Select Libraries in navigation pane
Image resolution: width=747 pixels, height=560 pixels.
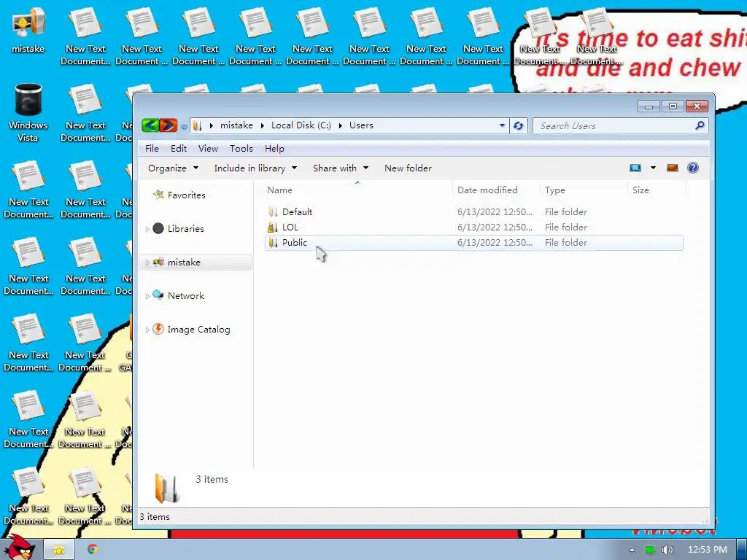coord(186,228)
